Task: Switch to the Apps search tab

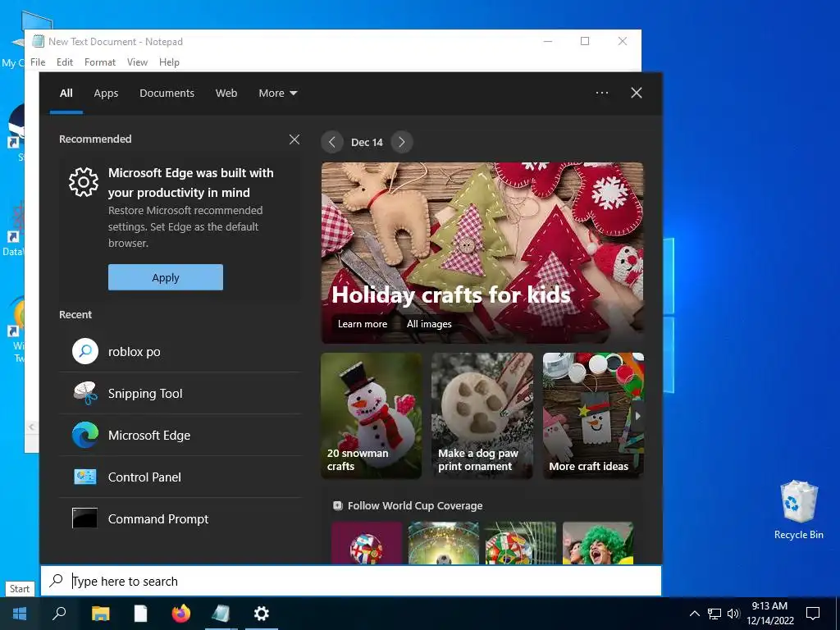Action: click(x=106, y=94)
